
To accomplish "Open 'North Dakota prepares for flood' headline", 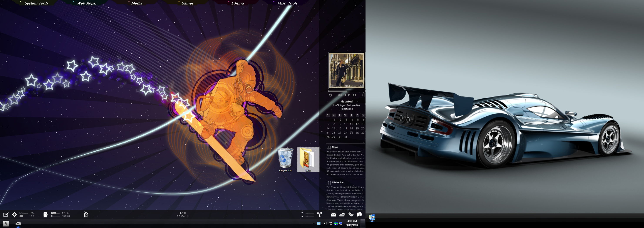I will pyautogui.click(x=345, y=174).
